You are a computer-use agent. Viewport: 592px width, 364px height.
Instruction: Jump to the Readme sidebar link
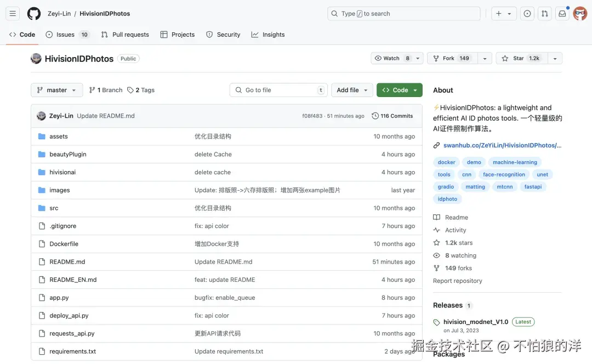click(x=451, y=218)
